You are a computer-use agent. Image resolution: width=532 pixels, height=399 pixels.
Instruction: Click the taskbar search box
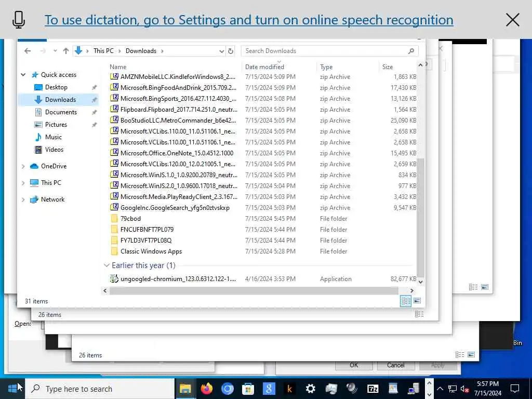(x=100, y=389)
